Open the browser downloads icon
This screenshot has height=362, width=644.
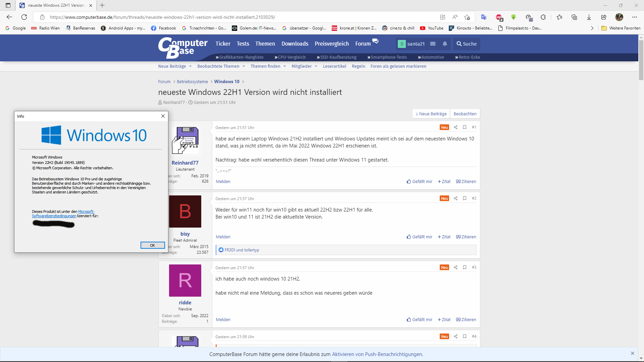[x=589, y=17]
